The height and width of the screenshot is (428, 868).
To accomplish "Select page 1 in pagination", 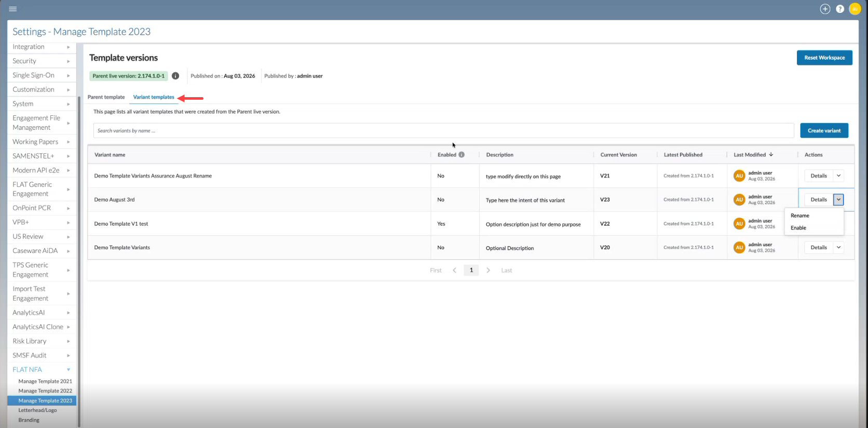I will click(x=471, y=270).
